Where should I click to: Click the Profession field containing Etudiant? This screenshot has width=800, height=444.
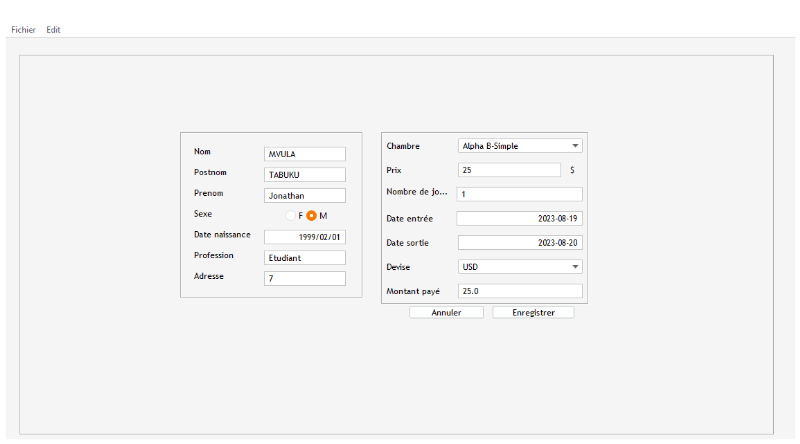(x=304, y=258)
